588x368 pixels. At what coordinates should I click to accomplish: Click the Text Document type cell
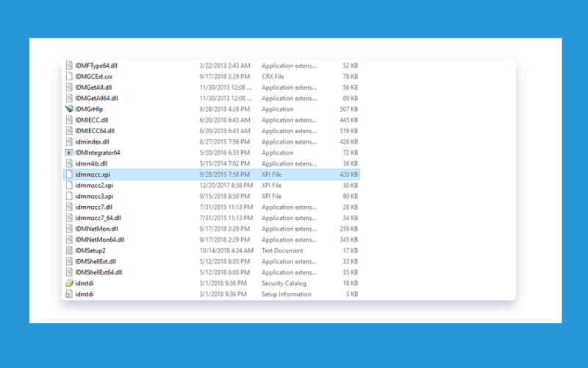[282, 251]
